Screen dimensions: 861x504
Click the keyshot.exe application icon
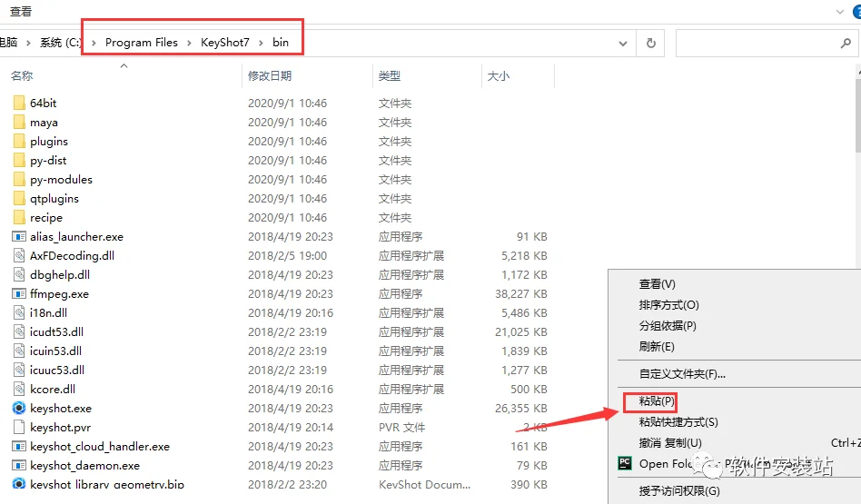pyautogui.click(x=19, y=408)
